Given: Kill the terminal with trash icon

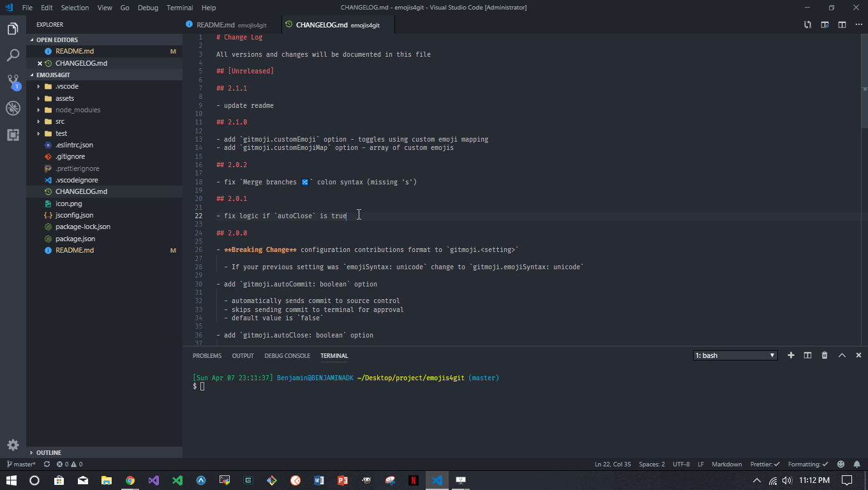Looking at the screenshot, I should click(x=825, y=355).
